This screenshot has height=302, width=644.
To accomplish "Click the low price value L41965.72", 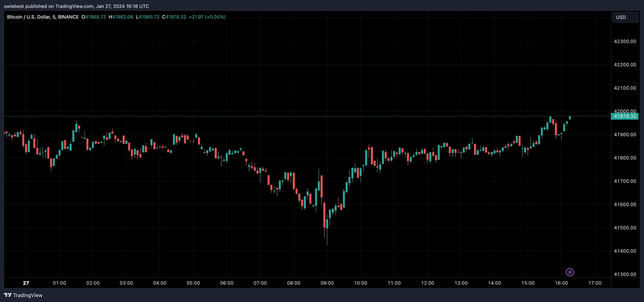I will [147, 17].
